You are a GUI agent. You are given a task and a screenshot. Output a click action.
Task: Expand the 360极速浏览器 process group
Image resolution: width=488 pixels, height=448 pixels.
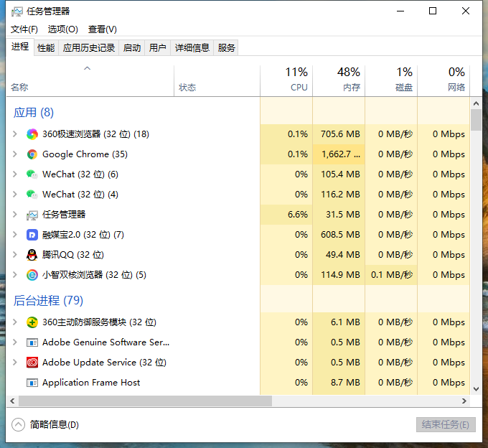15,134
